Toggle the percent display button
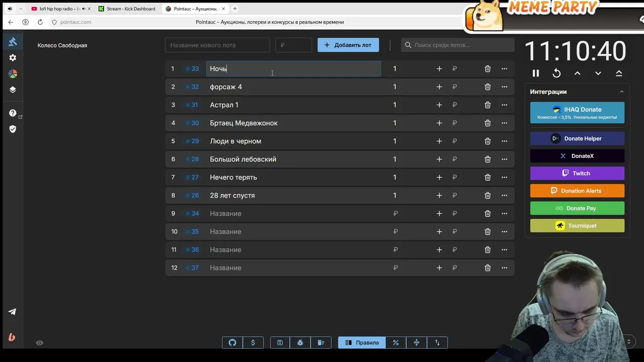Viewport: 644px width, 362px height. click(396, 342)
